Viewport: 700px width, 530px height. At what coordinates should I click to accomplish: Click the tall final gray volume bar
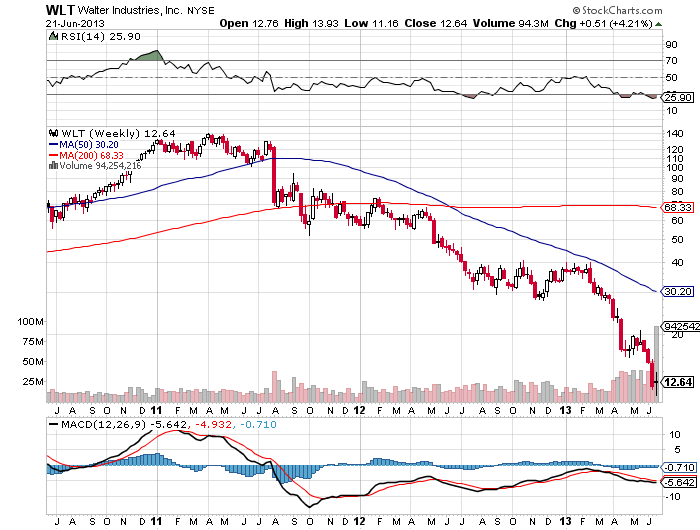pyautogui.click(x=656, y=364)
